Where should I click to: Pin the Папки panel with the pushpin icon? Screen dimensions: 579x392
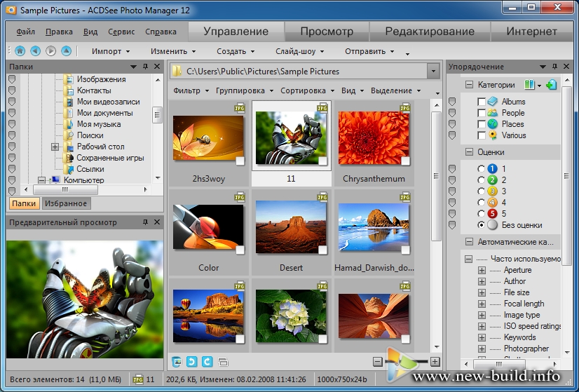tap(145, 67)
